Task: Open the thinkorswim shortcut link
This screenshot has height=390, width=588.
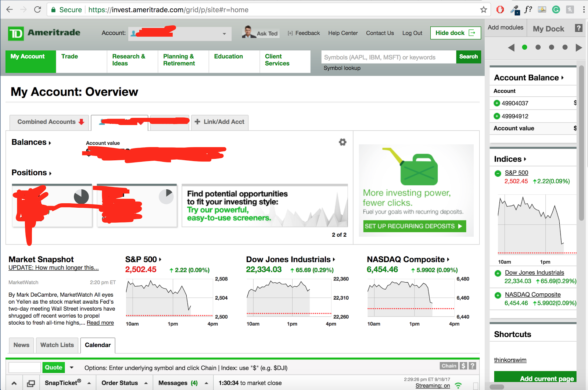Action: pyautogui.click(x=510, y=360)
